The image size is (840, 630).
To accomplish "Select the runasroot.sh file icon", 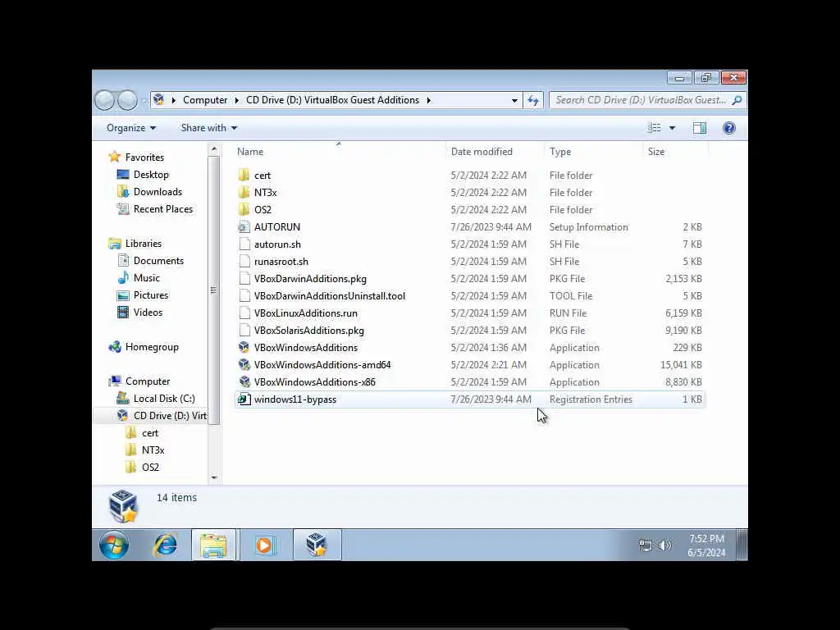I will [244, 262].
